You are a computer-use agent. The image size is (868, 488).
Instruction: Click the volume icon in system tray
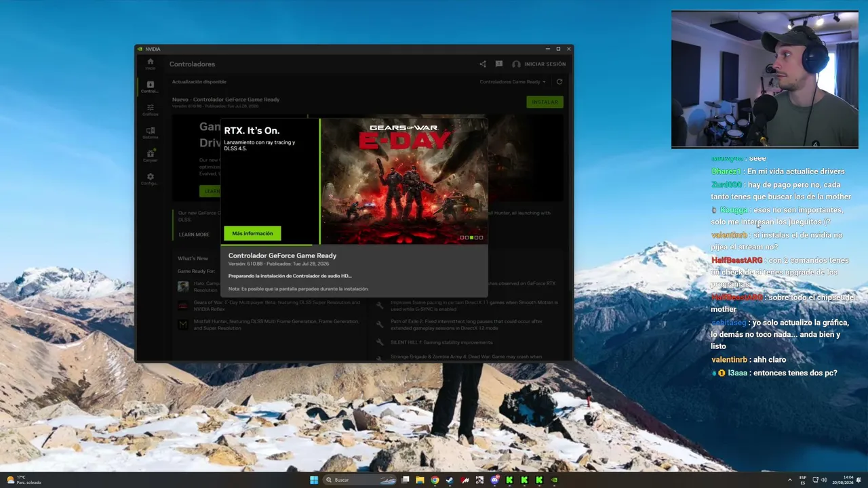825,480
